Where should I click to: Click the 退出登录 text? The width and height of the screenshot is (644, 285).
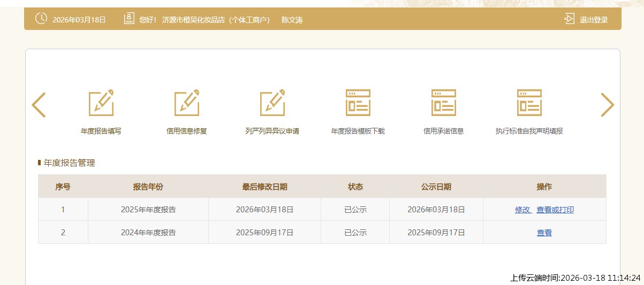click(x=594, y=20)
